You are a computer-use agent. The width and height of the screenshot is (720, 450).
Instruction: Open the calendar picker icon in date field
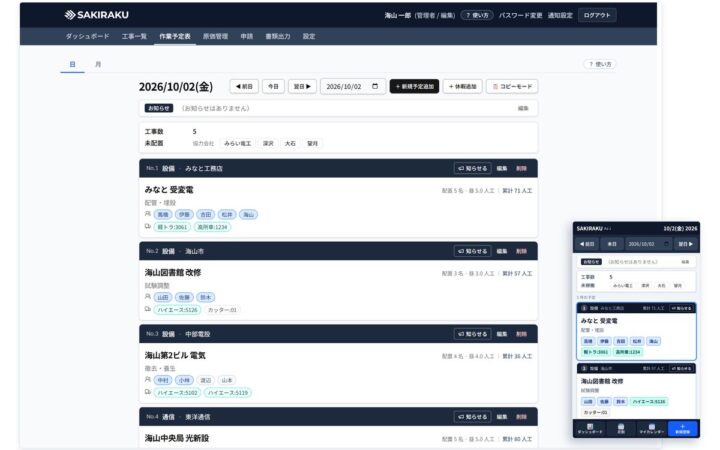click(x=375, y=86)
